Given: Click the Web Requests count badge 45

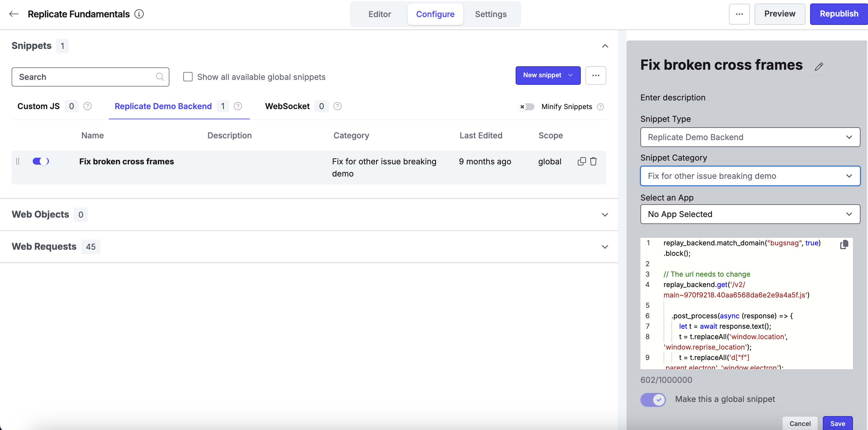Looking at the screenshot, I should (x=91, y=247).
